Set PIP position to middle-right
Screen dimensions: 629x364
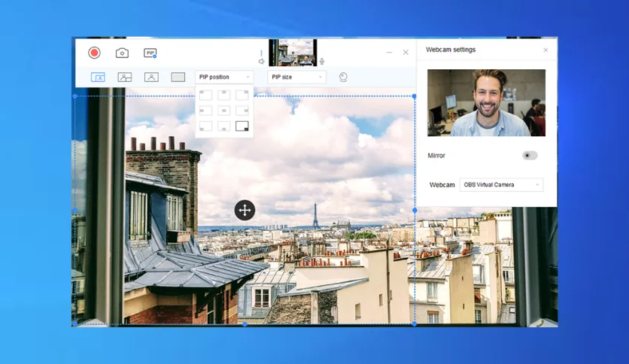(x=242, y=111)
